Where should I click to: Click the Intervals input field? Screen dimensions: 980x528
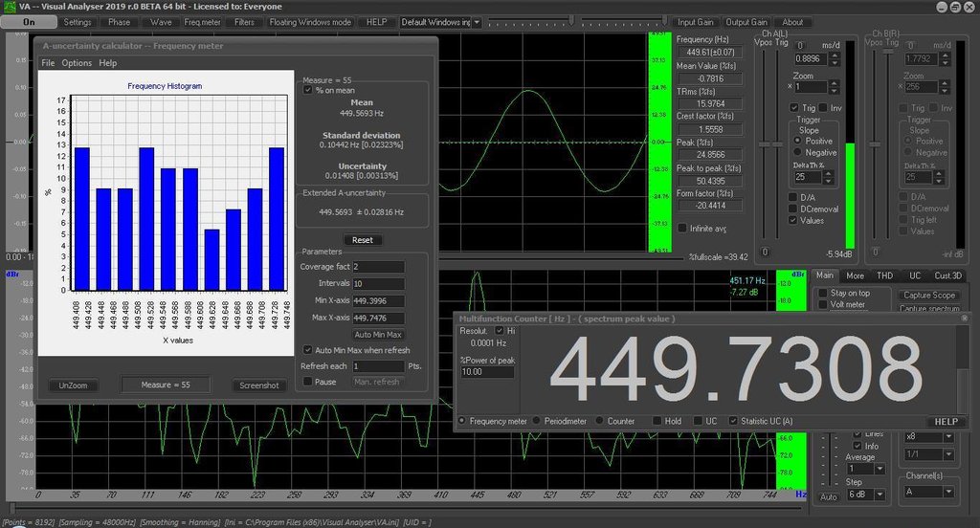[379, 284]
